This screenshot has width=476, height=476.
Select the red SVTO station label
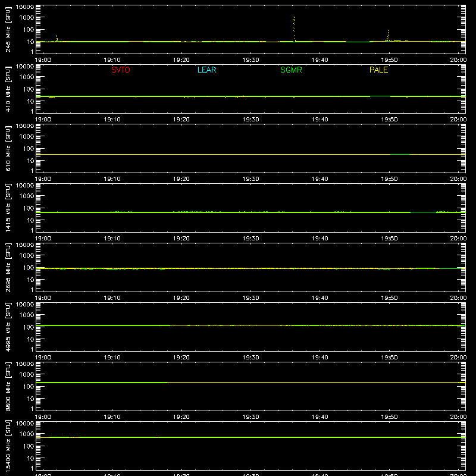pyautogui.click(x=121, y=70)
